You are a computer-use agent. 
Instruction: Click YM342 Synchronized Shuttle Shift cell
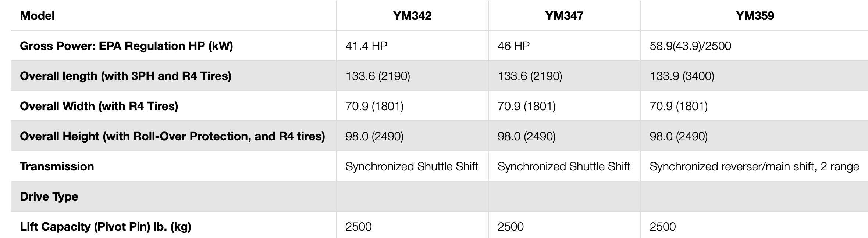click(412, 166)
